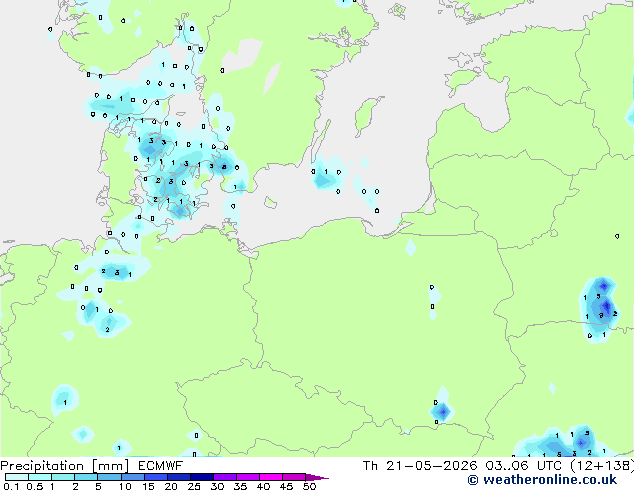Click the '30' legend value
This screenshot has width=634, height=490.
tap(217, 486)
